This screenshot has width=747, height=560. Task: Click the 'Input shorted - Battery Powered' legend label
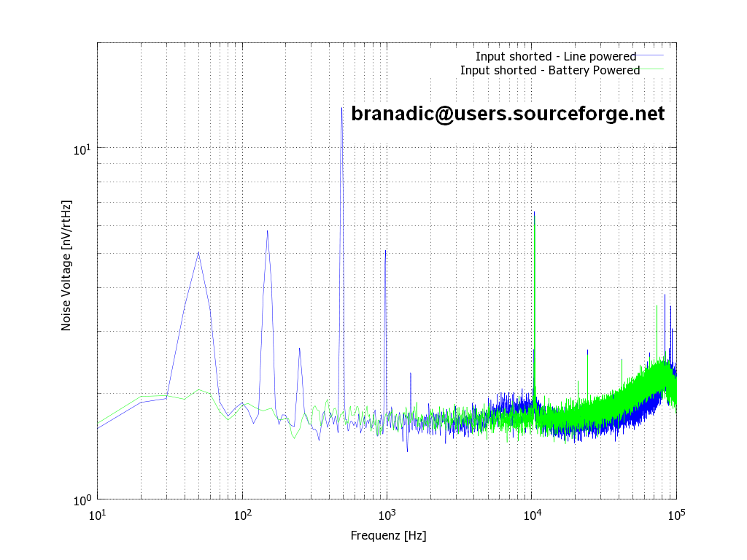tap(550, 71)
